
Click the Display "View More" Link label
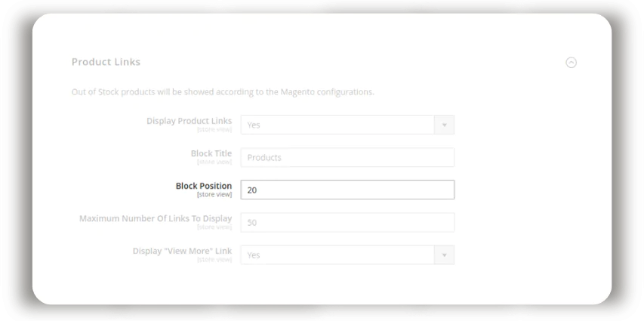click(x=182, y=251)
